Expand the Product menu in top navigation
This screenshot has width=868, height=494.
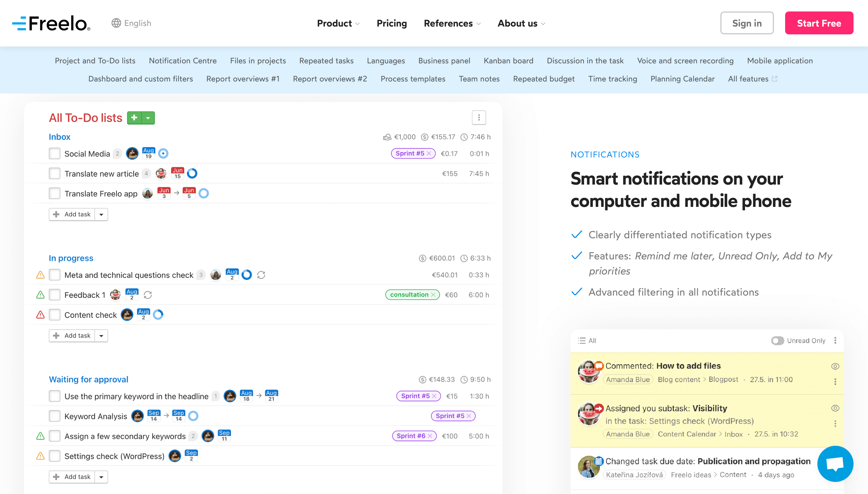pyautogui.click(x=338, y=23)
